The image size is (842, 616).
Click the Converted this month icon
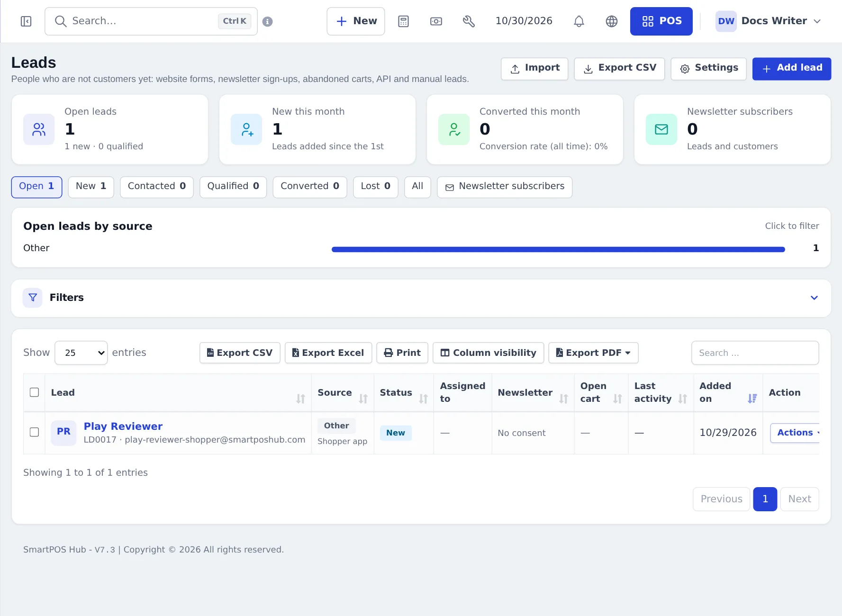click(x=454, y=129)
